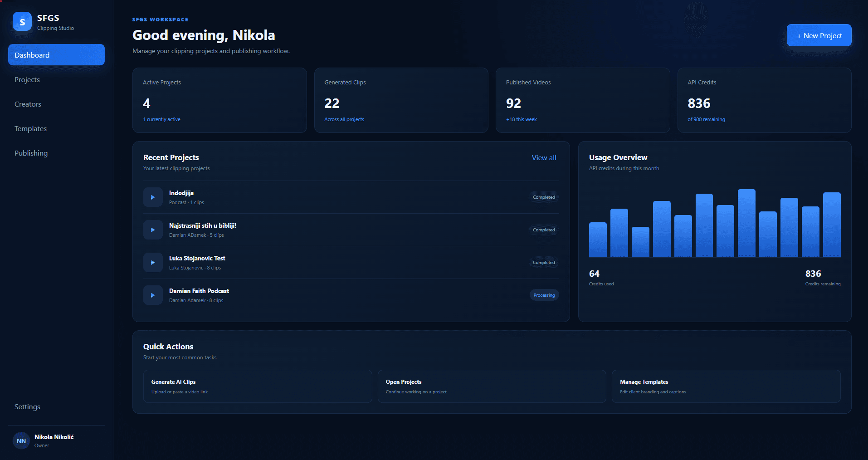Click the 'Across all projects' text
The image size is (868, 460).
tap(344, 119)
